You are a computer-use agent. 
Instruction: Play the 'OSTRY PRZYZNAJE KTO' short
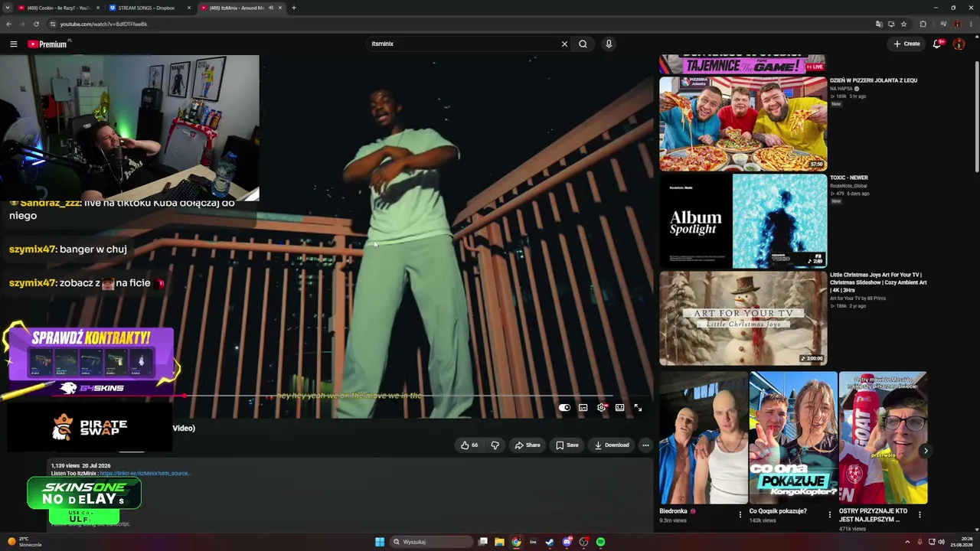click(x=883, y=439)
